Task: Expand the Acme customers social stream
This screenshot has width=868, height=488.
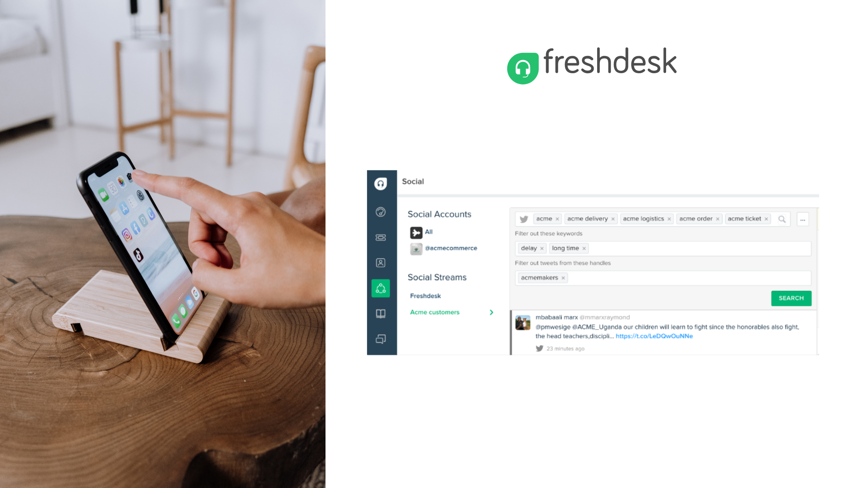Action: [491, 312]
